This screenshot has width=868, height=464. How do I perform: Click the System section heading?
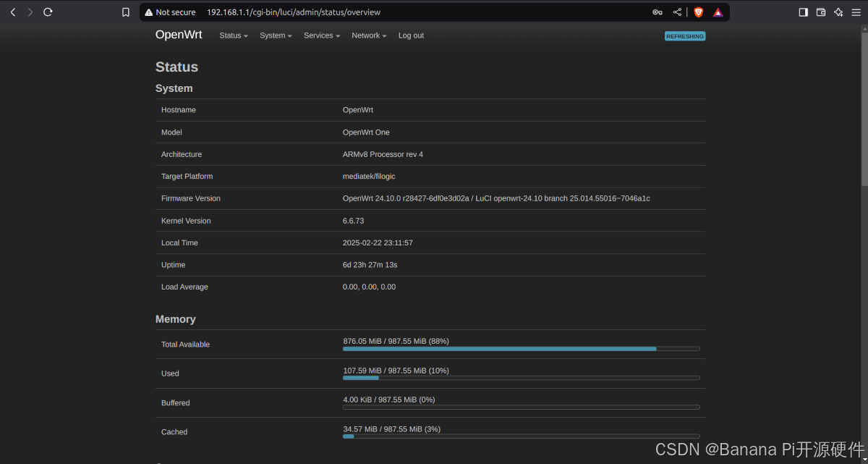click(x=174, y=88)
